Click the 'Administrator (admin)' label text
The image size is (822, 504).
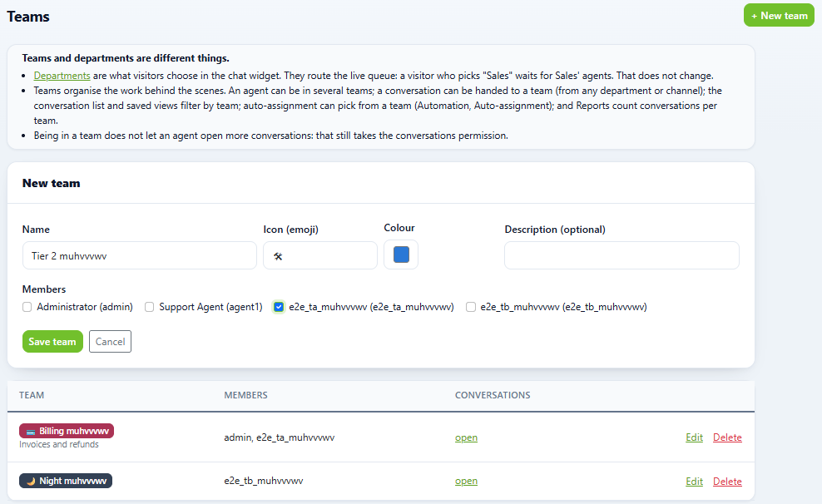[x=85, y=307]
